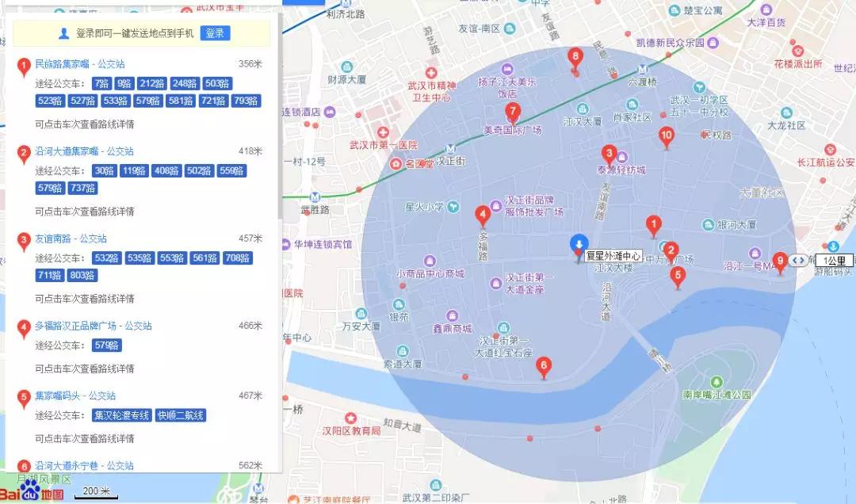Image resolution: width=856 pixels, height=504 pixels.
Task: Click the 花楼派出所 police icon
Action: tap(797, 51)
